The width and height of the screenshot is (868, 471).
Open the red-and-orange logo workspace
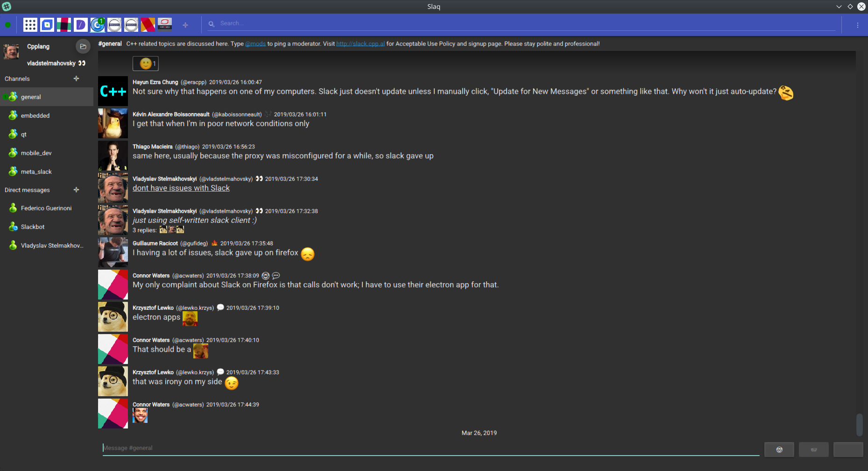(148, 25)
